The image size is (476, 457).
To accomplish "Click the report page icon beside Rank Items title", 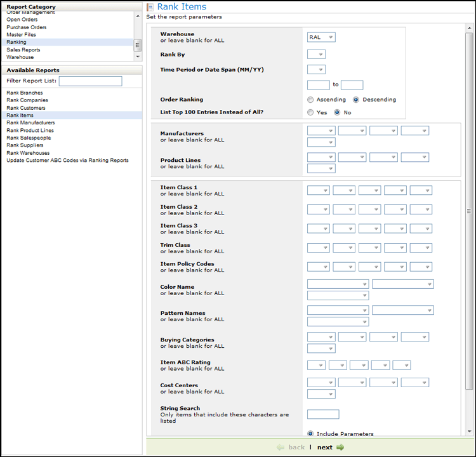I will [x=150, y=7].
